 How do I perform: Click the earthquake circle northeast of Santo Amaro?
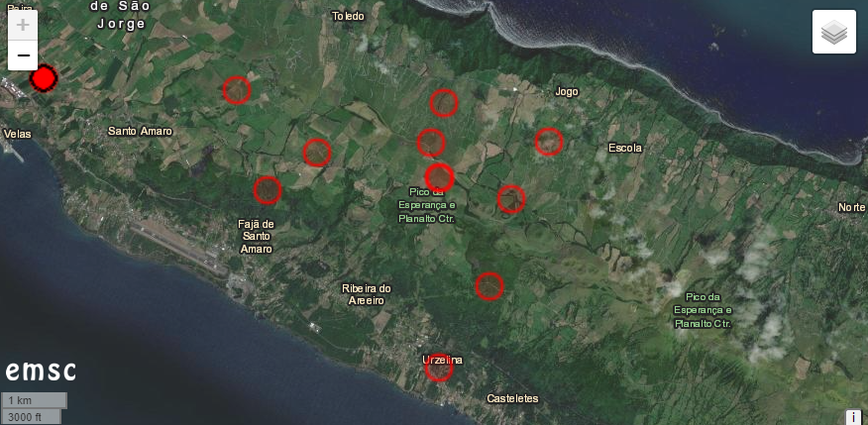[237, 90]
